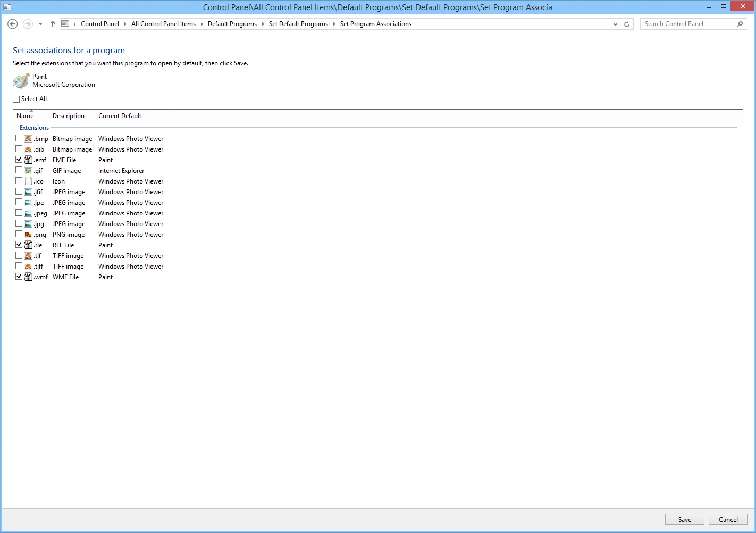
Task: Click the Paint program palette icon
Action: pyautogui.click(x=21, y=81)
